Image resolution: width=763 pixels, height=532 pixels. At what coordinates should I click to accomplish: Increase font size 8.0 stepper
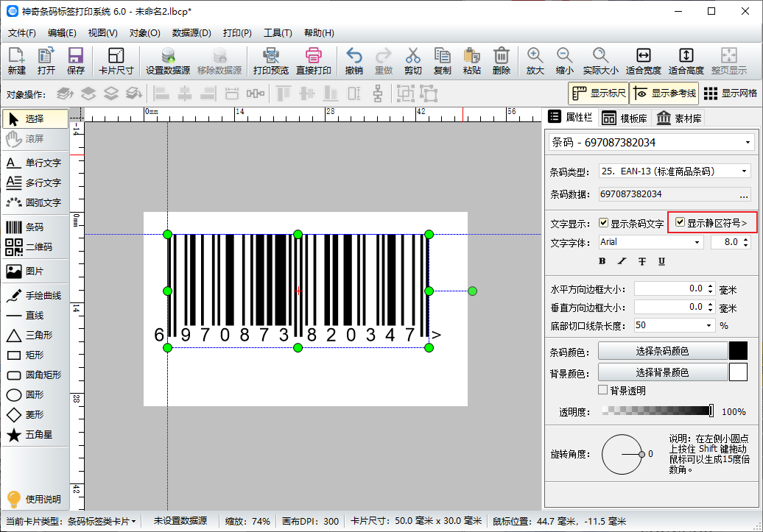746,238
